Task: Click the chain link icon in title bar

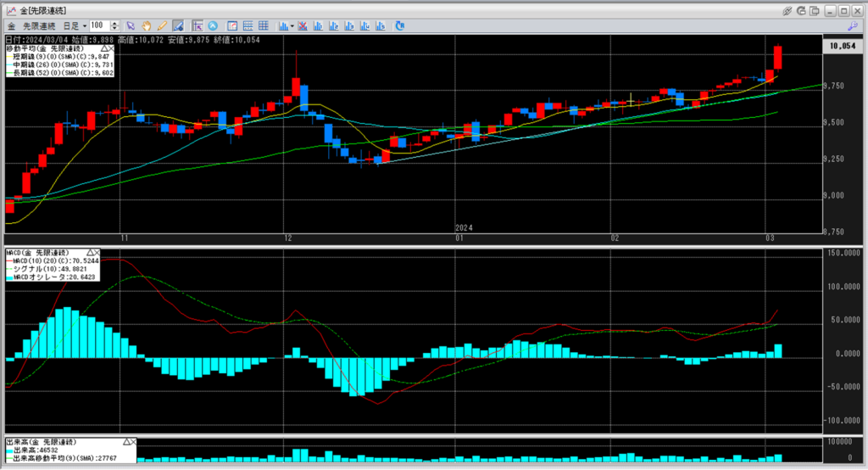Action: 787,10
